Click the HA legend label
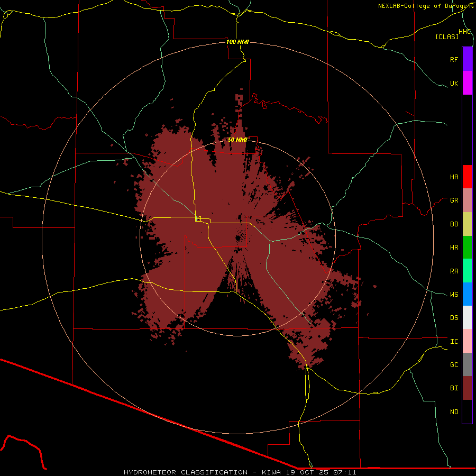 coord(454,177)
